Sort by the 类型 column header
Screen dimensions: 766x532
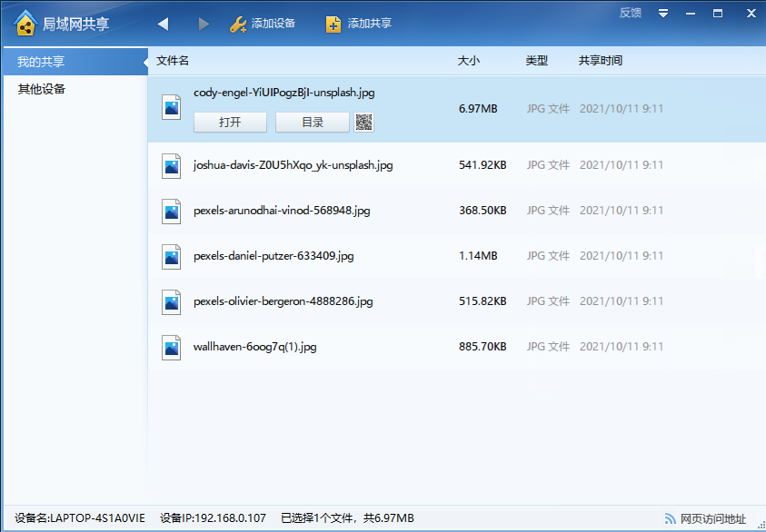536,61
